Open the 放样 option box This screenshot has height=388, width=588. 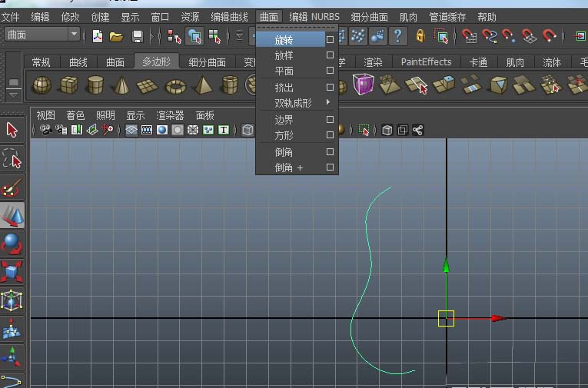tap(330, 55)
